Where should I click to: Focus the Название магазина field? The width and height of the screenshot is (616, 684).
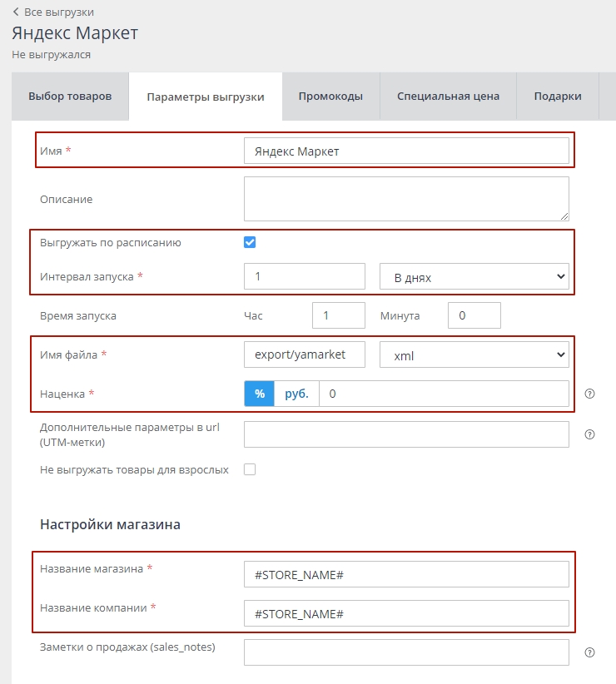tap(406, 574)
